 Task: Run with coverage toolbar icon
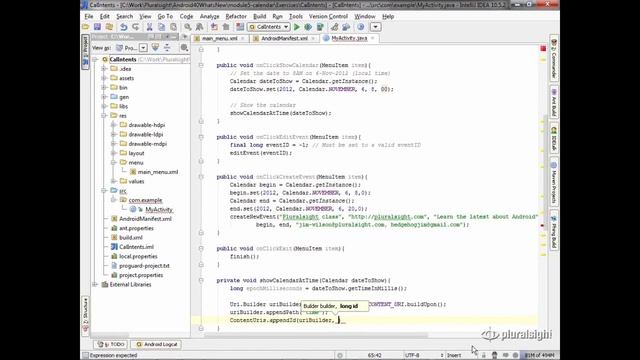pyautogui.click(x=320, y=27)
